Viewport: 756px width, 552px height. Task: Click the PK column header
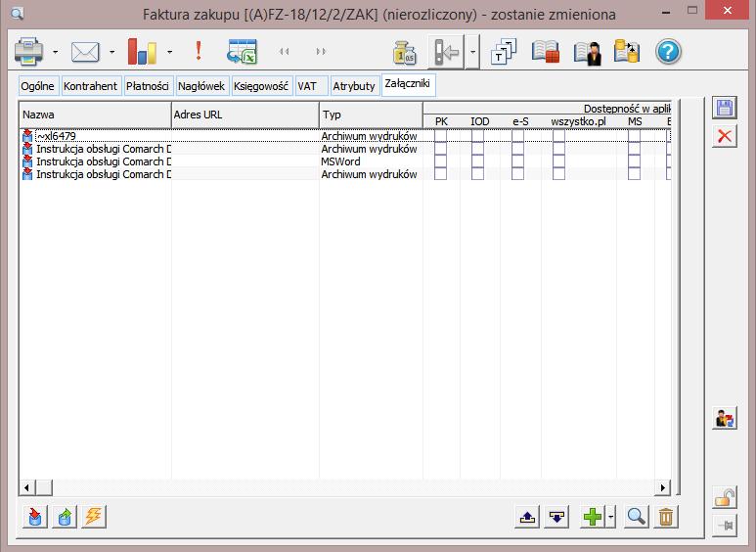click(442, 121)
